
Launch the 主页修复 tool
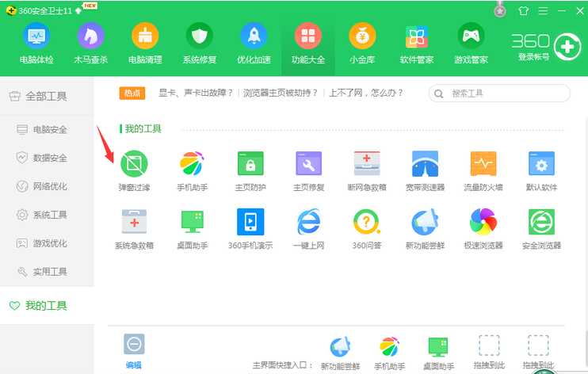click(x=308, y=170)
